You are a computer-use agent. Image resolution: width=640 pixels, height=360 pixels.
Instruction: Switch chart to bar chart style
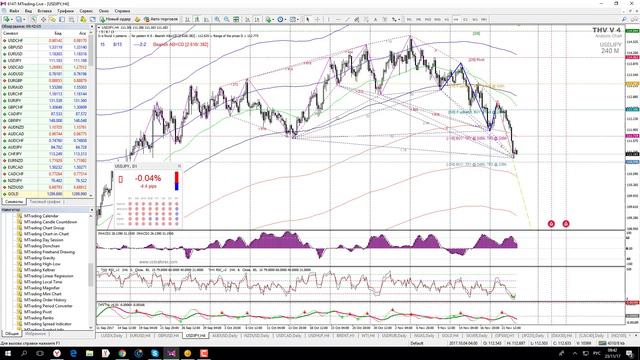(x=187, y=19)
